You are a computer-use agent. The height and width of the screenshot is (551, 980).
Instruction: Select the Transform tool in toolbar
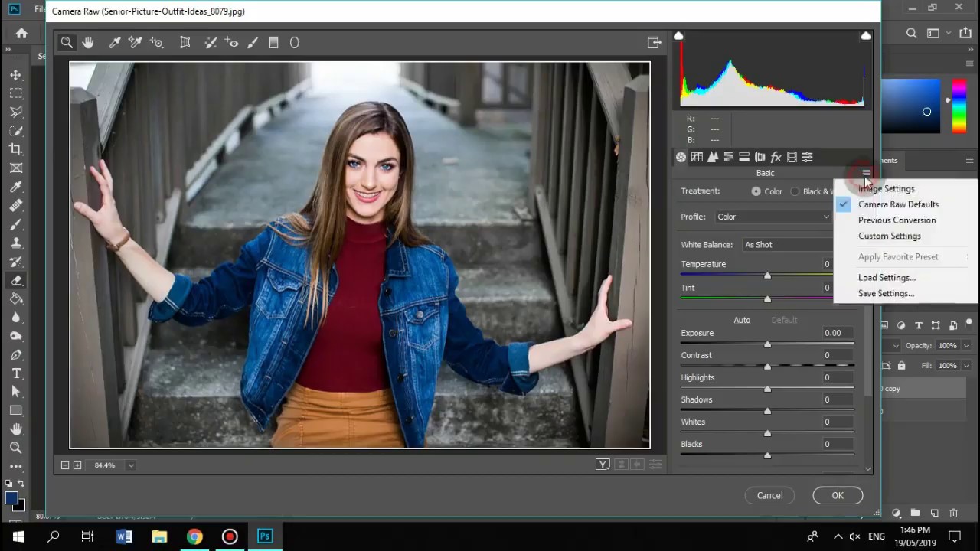coord(185,43)
